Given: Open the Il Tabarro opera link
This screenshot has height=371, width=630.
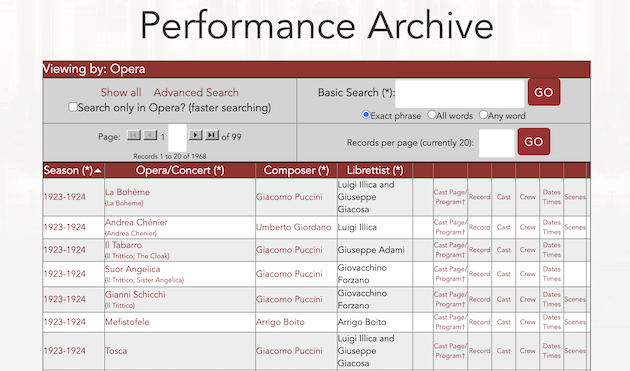Looking at the screenshot, I should click(x=123, y=245).
